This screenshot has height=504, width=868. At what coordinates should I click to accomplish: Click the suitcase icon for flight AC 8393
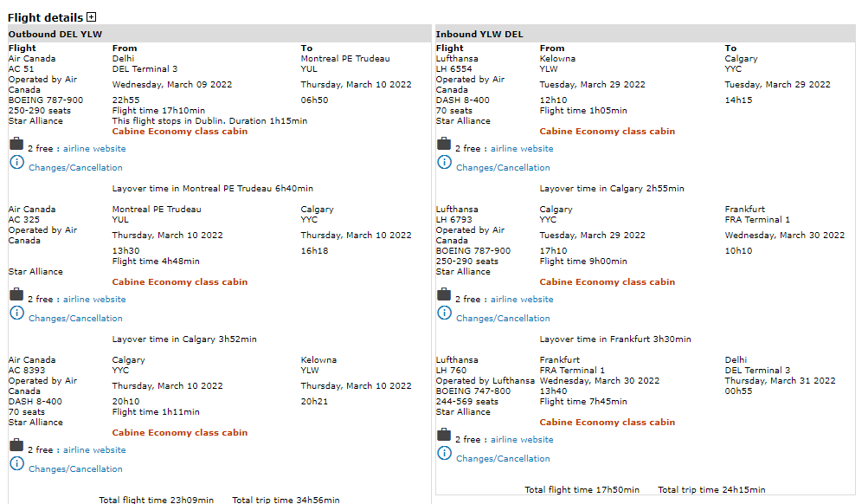pos(16,446)
